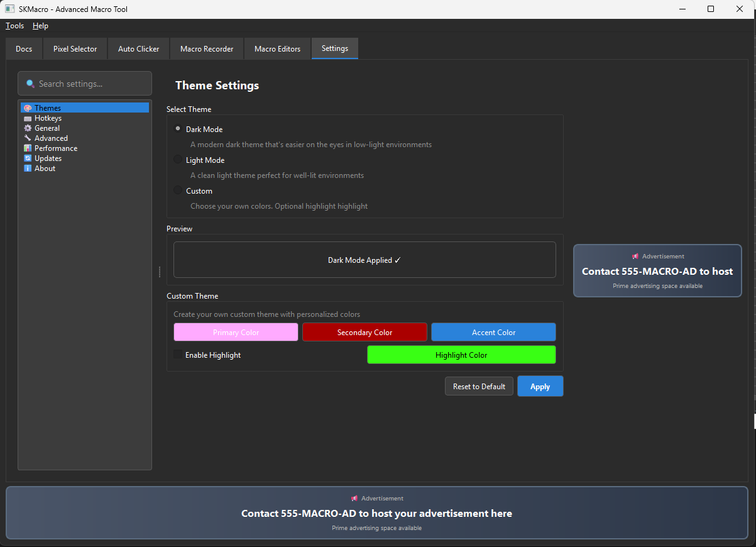Switch to the Pixel Selector tab
This screenshot has height=547, width=756.
tap(75, 48)
